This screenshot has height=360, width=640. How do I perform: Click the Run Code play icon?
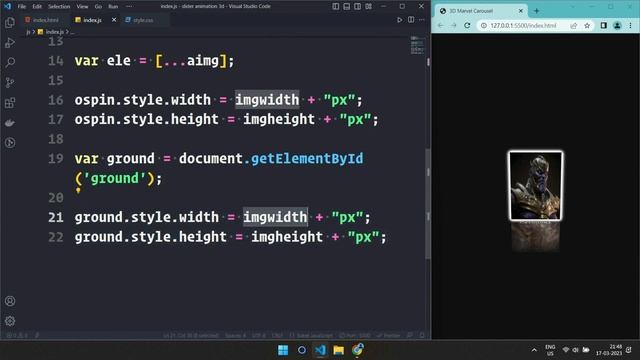(x=399, y=20)
